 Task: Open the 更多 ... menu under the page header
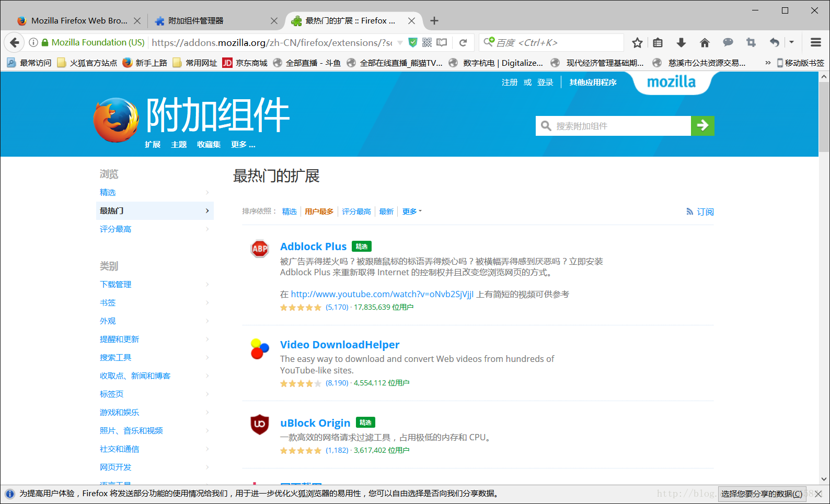click(243, 145)
